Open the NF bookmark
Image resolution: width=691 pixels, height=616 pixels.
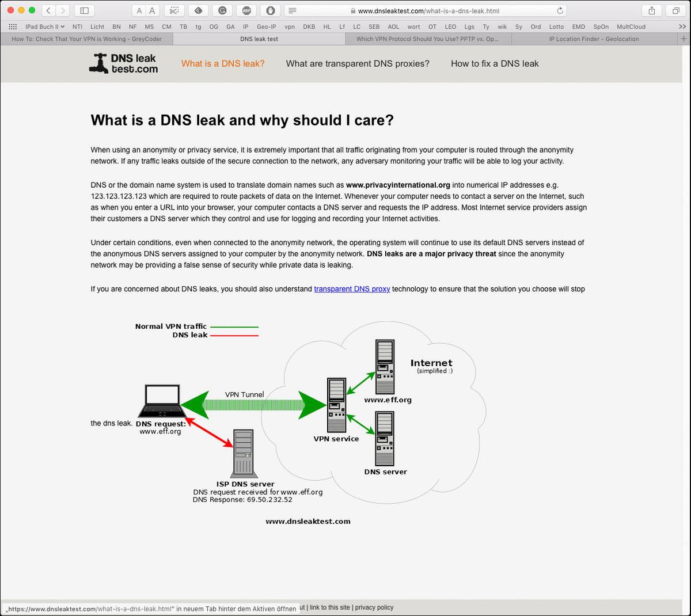pyautogui.click(x=133, y=26)
